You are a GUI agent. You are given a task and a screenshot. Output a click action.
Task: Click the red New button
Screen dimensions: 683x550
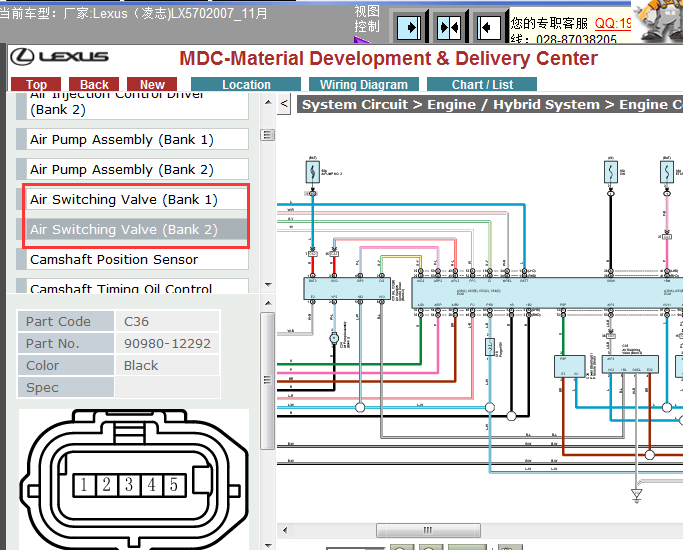(152, 84)
